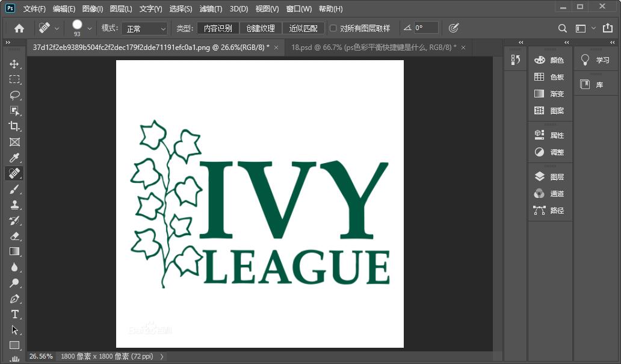621x364 pixels.
Task: Switch to the 18.psd document tab
Action: pos(374,47)
